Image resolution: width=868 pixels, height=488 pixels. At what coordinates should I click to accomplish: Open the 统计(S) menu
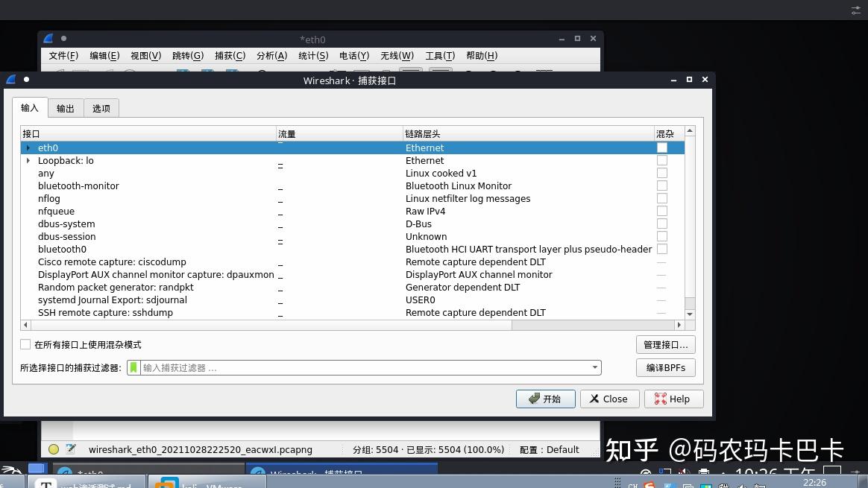tap(313, 56)
